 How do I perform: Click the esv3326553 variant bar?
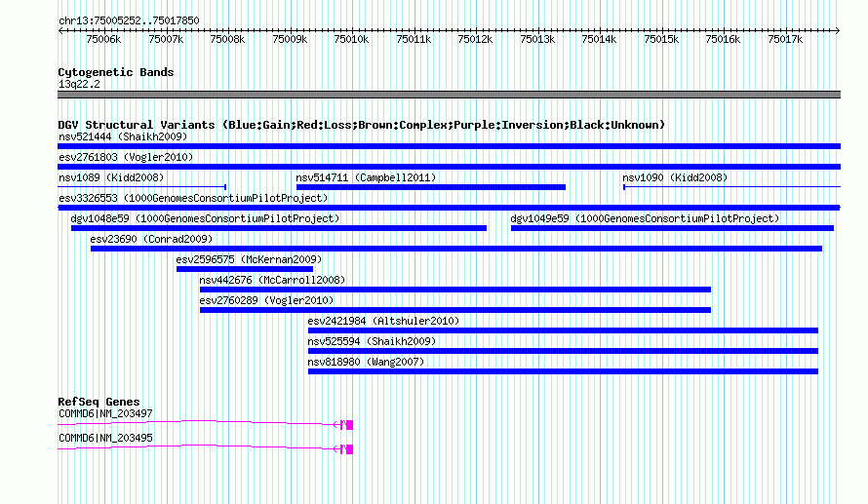coord(449,208)
